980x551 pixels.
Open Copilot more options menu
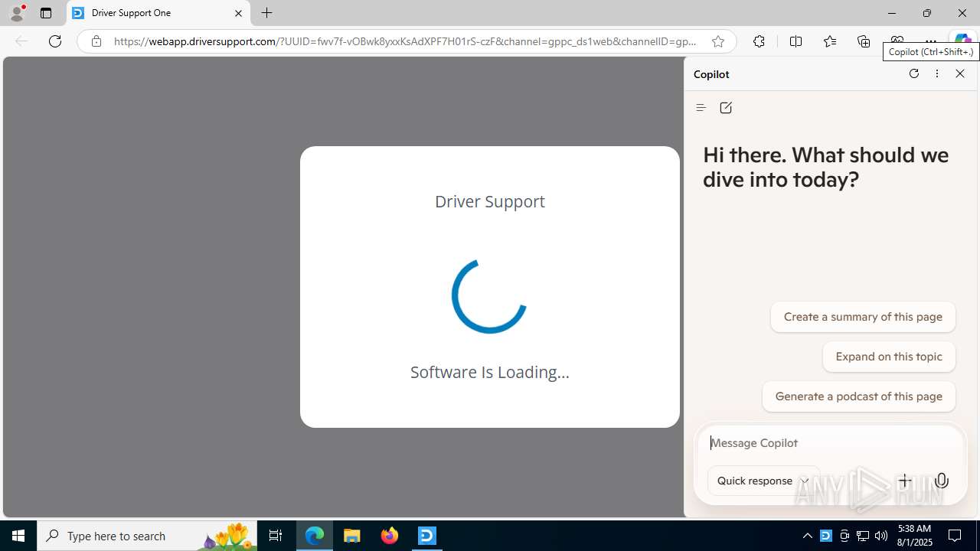(936, 73)
